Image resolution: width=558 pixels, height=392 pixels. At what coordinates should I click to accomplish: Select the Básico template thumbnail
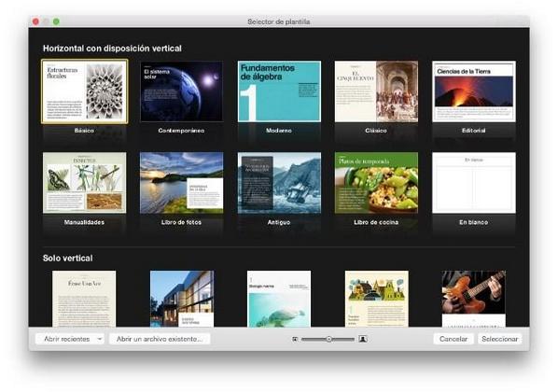[84, 91]
